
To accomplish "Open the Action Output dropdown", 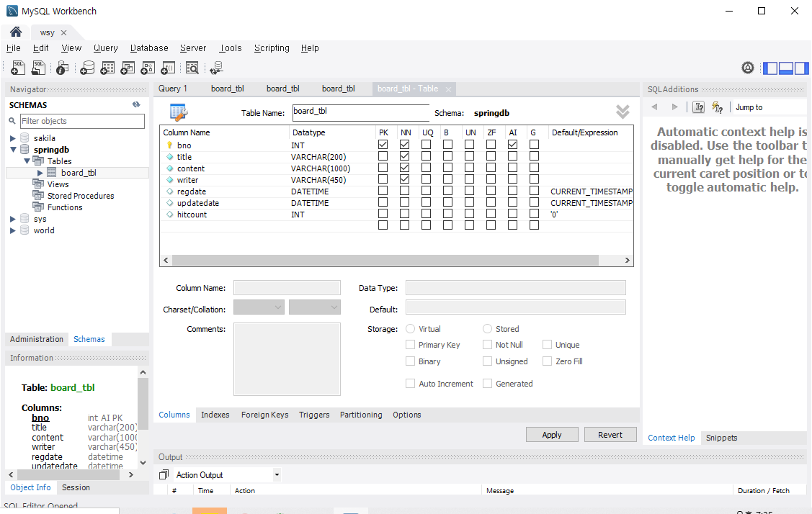I will point(277,474).
